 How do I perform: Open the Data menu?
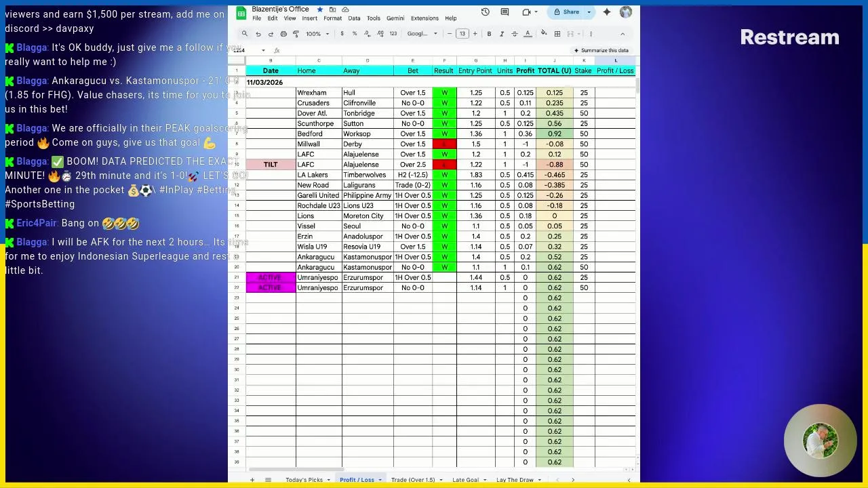[x=354, y=18]
